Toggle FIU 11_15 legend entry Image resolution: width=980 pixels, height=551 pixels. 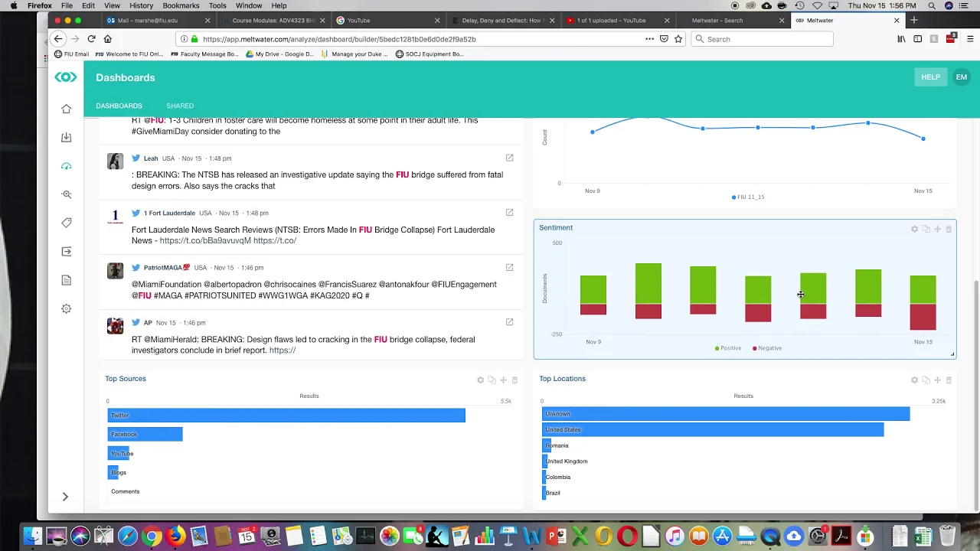point(748,197)
